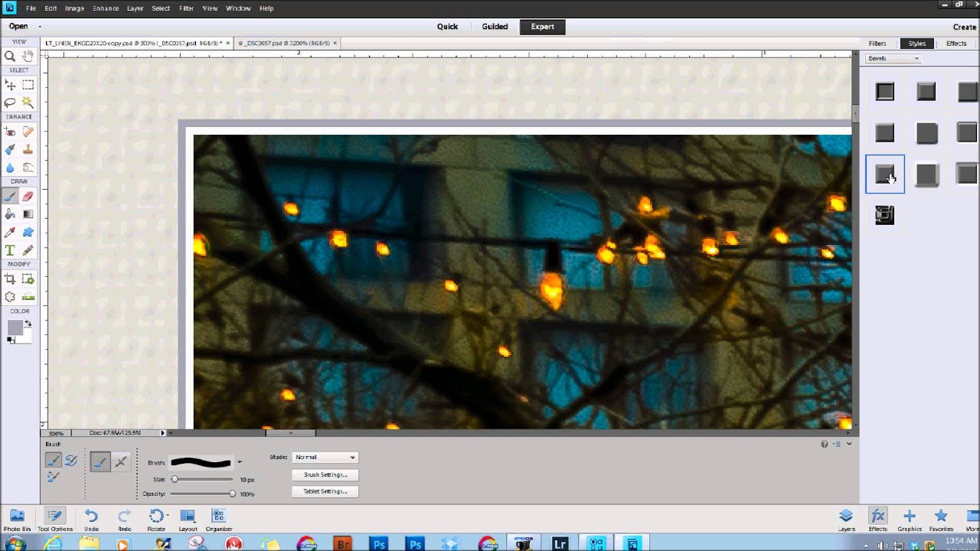Expand the document info arrow beside Doc size

pos(162,433)
